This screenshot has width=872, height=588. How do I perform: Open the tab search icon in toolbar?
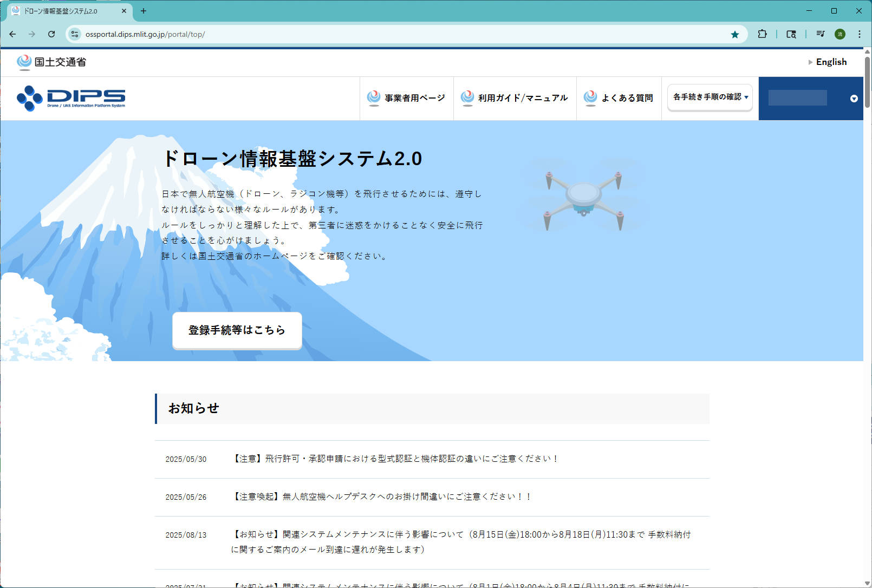coord(791,34)
